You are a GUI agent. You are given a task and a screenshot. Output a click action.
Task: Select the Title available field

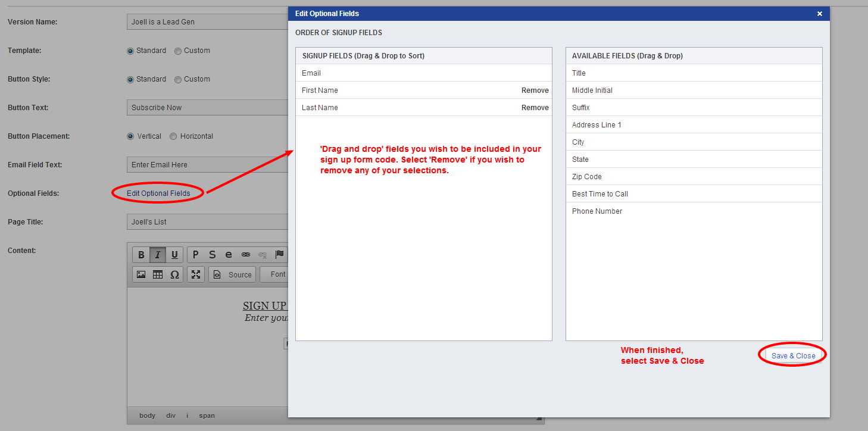[694, 73]
